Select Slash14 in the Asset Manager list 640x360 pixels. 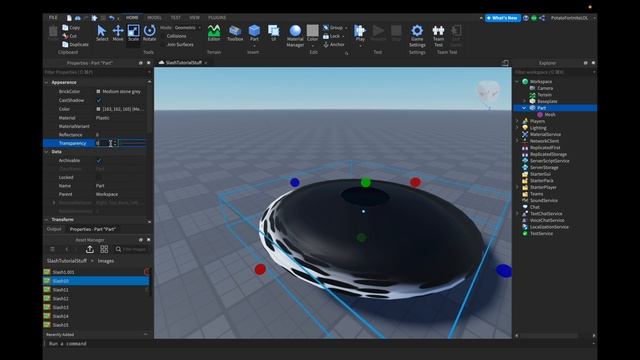click(x=60, y=316)
